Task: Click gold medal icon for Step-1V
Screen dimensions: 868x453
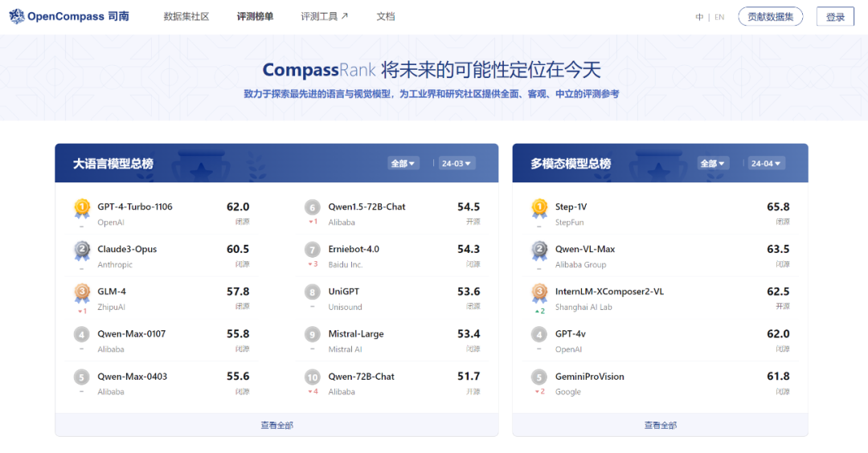Action: (x=539, y=209)
